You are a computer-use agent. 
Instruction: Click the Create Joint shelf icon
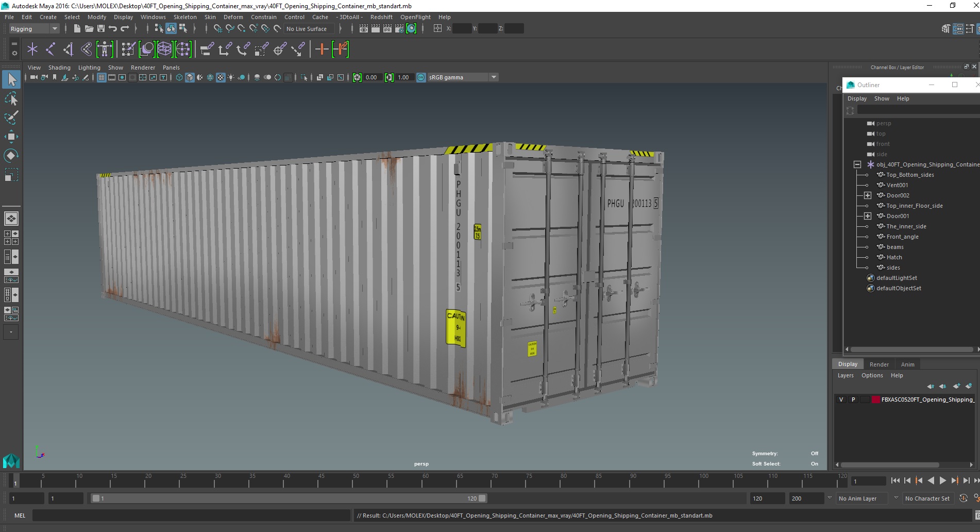coord(50,49)
